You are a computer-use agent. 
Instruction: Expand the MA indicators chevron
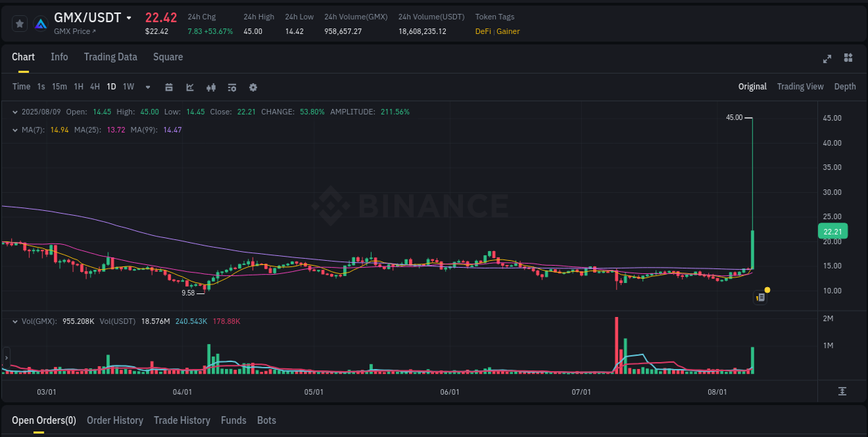click(15, 130)
